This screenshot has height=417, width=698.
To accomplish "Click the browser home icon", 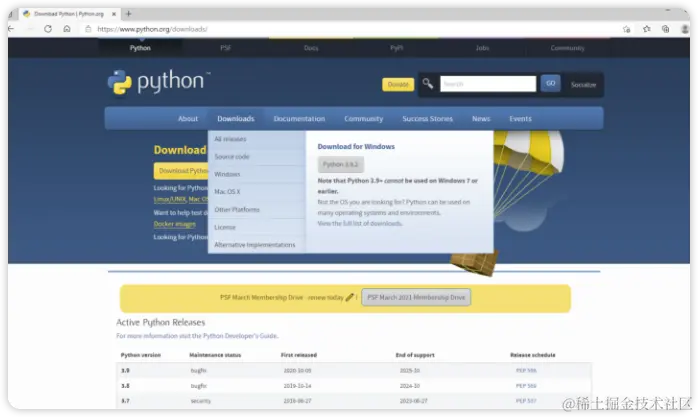I will point(67,29).
